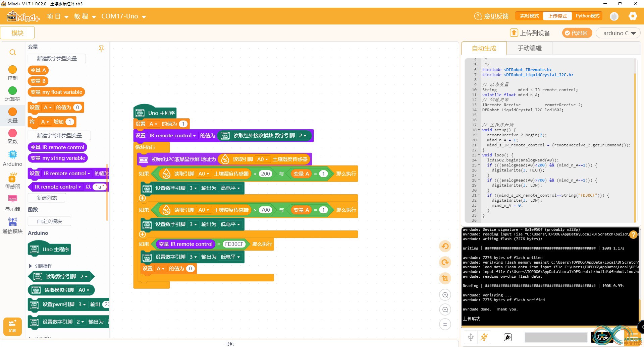Select the 显示器 (Display) category
Viewport: 644px width, 347px height.
(12, 203)
